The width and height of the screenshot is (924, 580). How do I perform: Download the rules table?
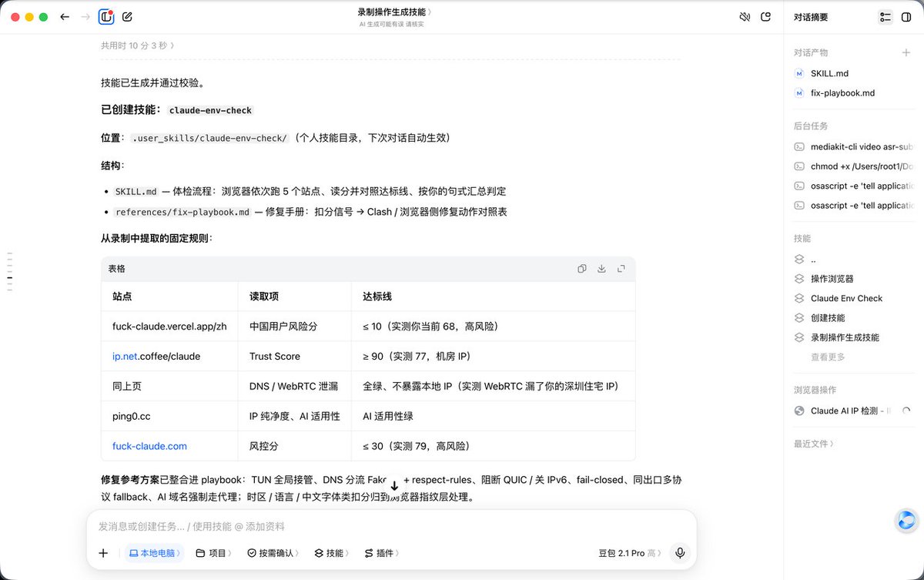601,269
